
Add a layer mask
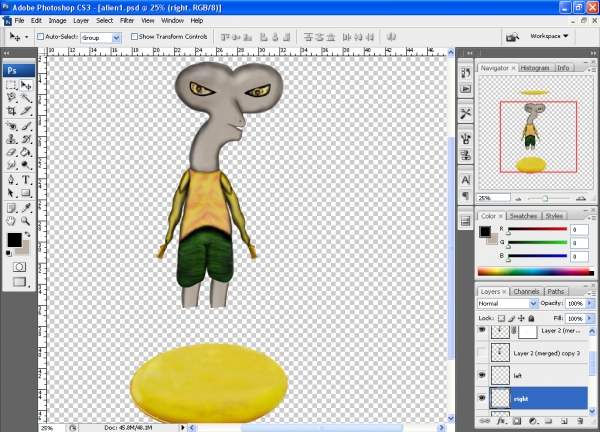(x=517, y=421)
